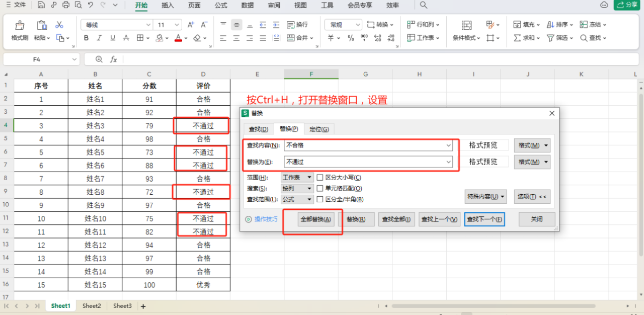Click the 关闭 button in dialog
The height and width of the screenshot is (315, 644).
[537, 219]
